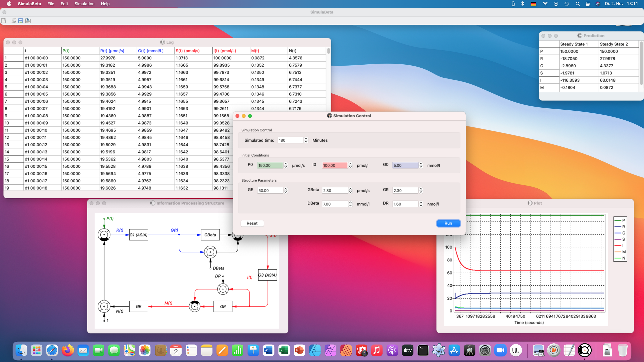The image size is (644, 362).
Task: Open the Siri menu bar icon
Action: (598, 4)
